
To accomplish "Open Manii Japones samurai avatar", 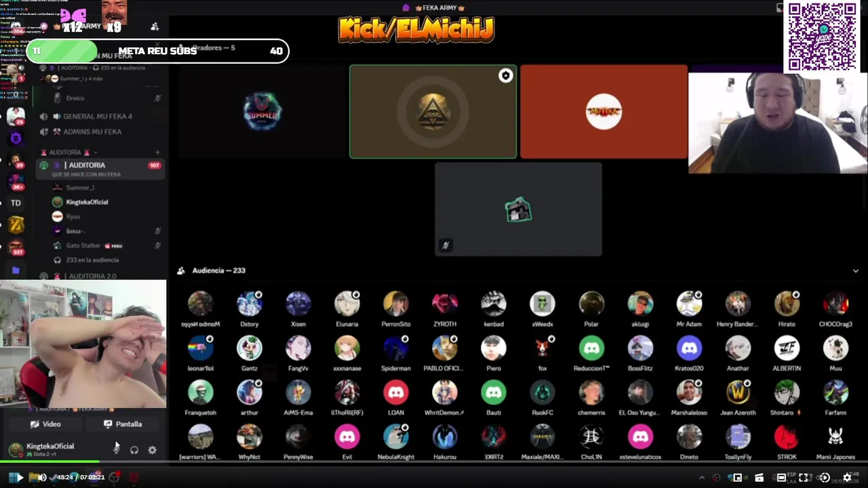I will coord(835,437).
